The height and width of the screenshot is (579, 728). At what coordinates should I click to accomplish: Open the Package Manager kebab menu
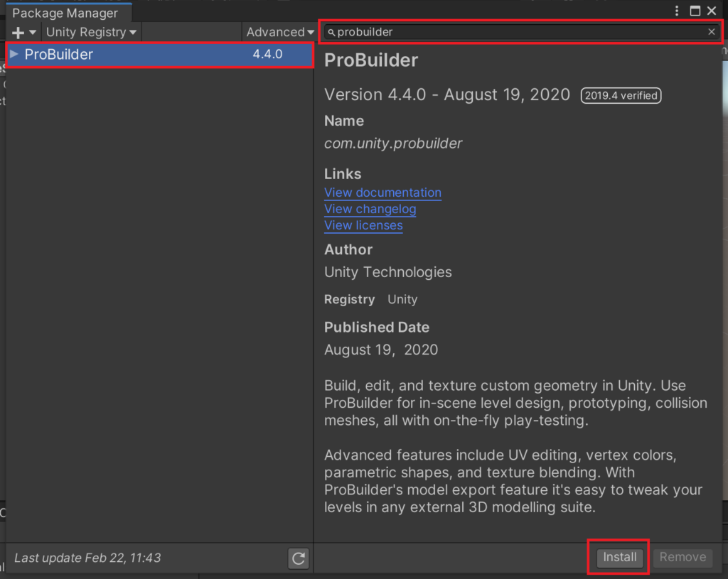pyautogui.click(x=677, y=11)
